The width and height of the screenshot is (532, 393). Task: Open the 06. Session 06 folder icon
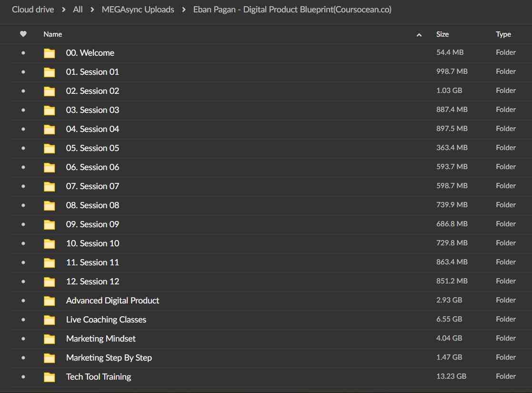tap(49, 167)
